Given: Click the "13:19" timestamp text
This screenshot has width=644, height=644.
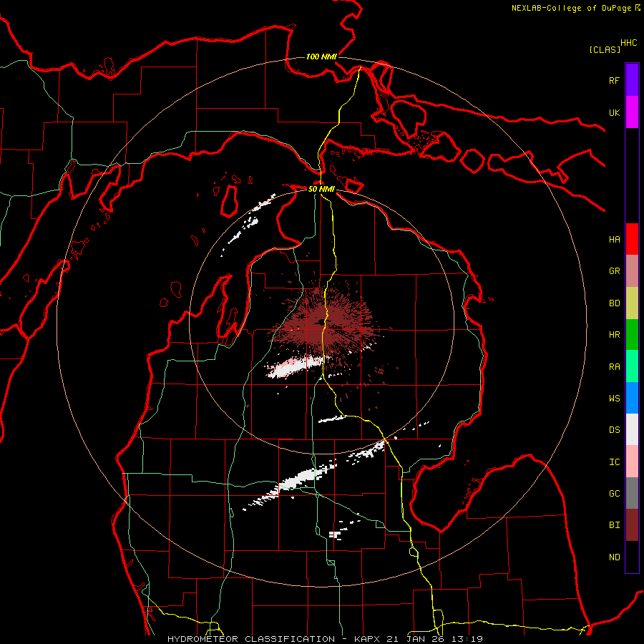Looking at the screenshot, I should tap(466, 639).
